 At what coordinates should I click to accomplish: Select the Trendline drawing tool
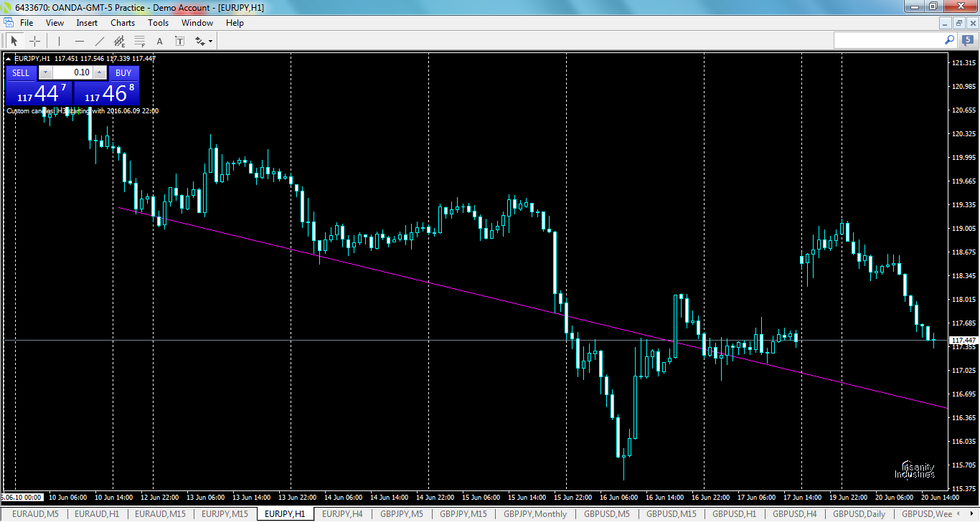[x=98, y=41]
